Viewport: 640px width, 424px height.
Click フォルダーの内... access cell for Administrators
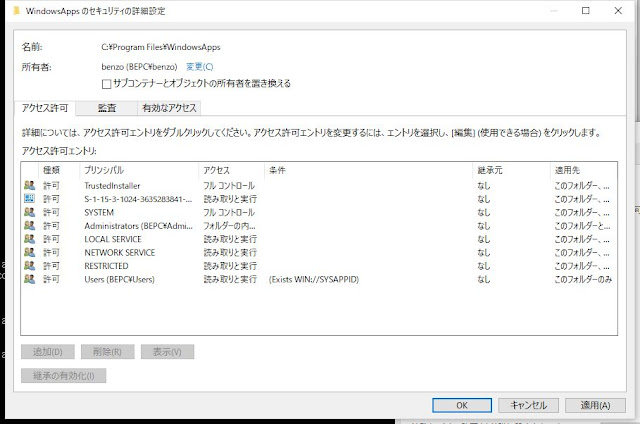click(x=229, y=226)
